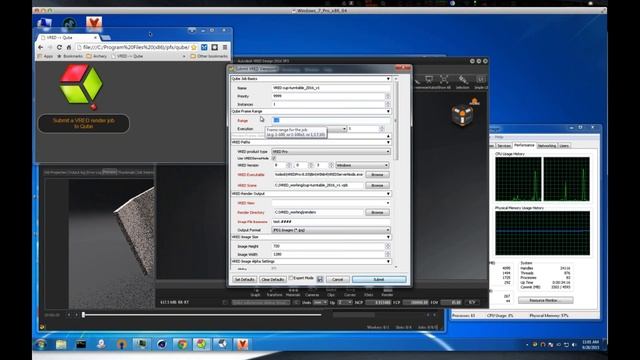Open Windows Start orb

(x=41, y=344)
